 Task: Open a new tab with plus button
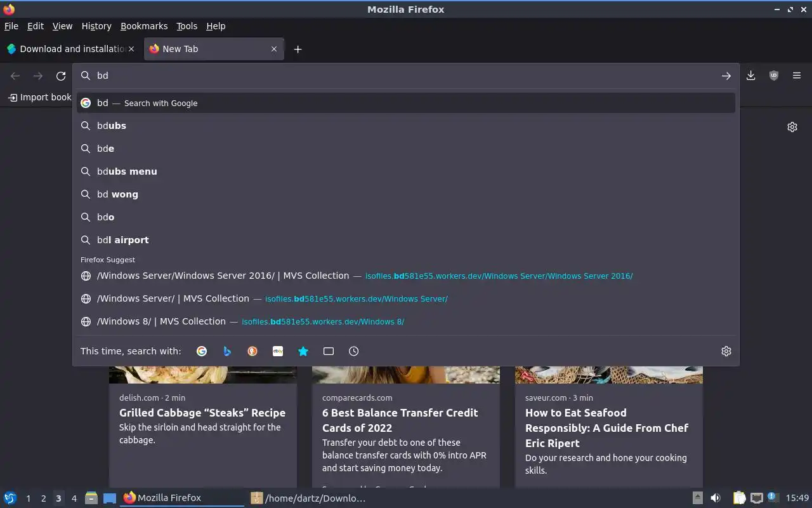tap(298, 49)
